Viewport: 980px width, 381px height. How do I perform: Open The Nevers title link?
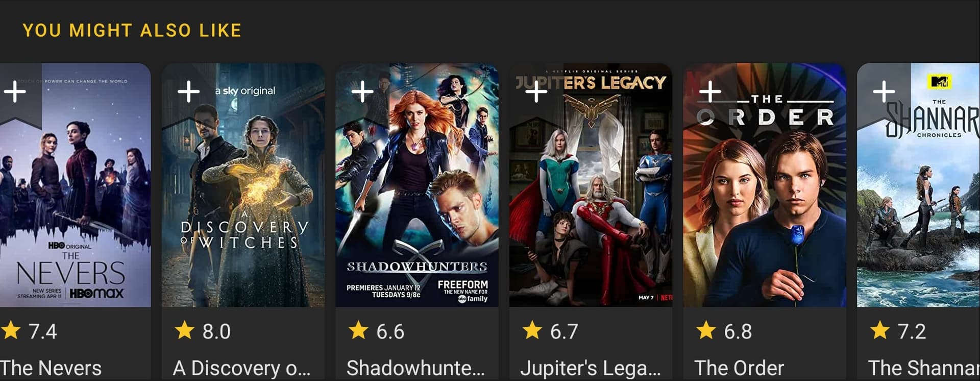[51, 368]
